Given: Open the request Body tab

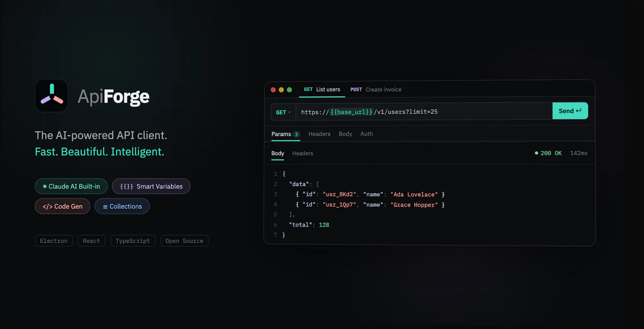Looking at the screenshot, I should [x=345, y=134].
